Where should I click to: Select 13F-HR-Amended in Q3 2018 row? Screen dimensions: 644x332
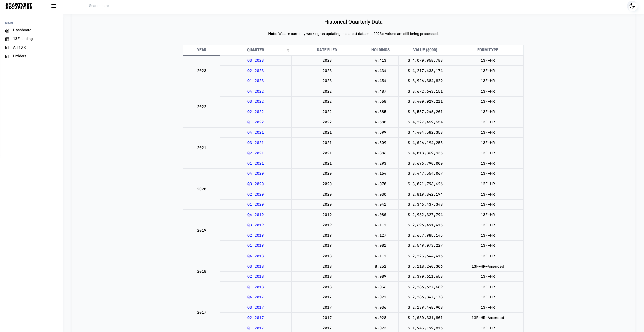point(487,267)
